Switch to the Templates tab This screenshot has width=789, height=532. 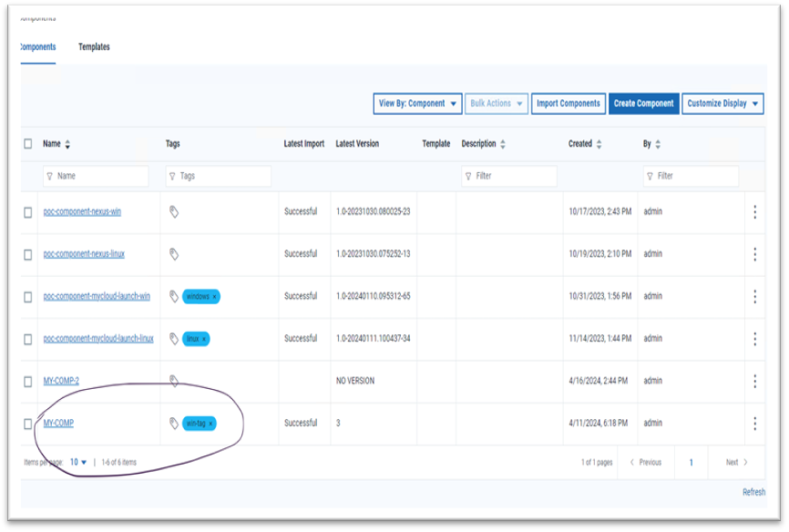(x=94, y=47)
